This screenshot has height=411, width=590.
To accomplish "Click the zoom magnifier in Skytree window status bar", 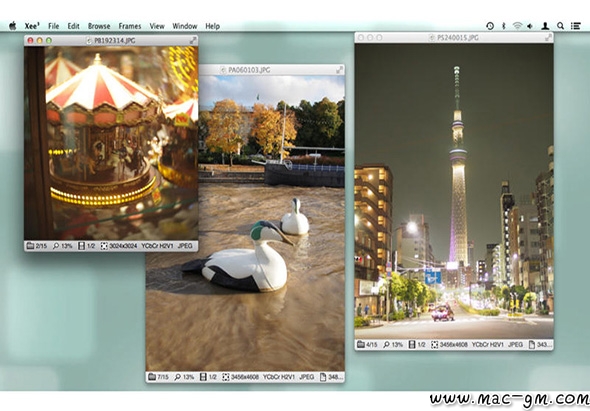I will pos(386,344).
